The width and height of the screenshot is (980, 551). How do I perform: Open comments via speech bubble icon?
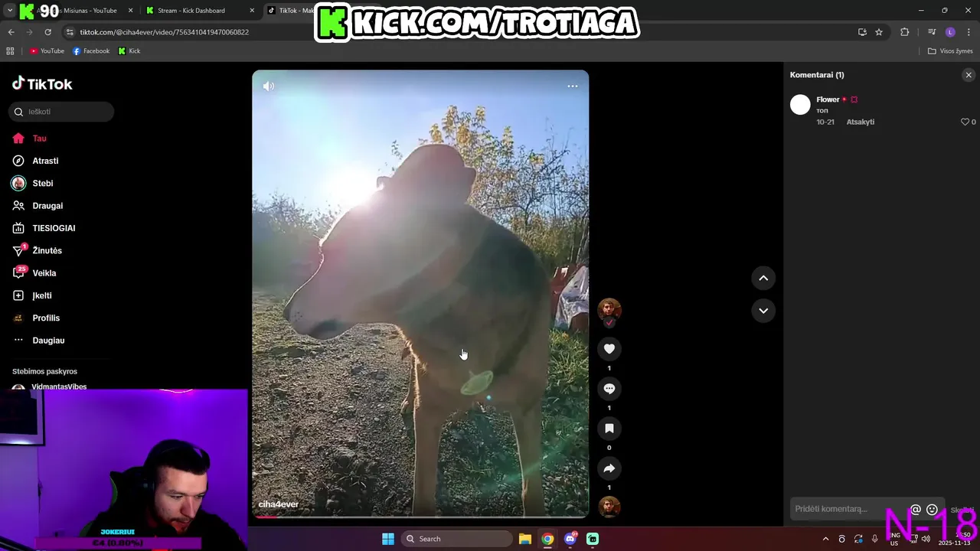coord(609,389)
